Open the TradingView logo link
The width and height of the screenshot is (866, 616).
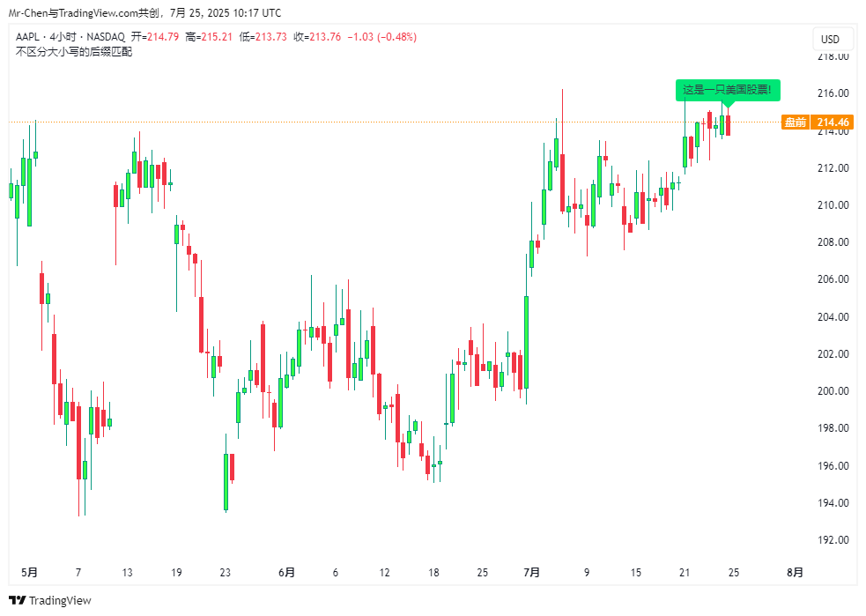[x=49, y=600]
